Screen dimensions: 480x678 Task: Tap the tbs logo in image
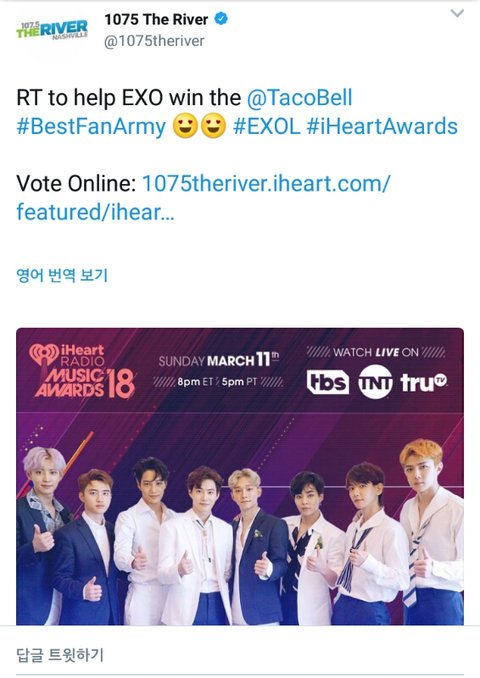point(328,382)
